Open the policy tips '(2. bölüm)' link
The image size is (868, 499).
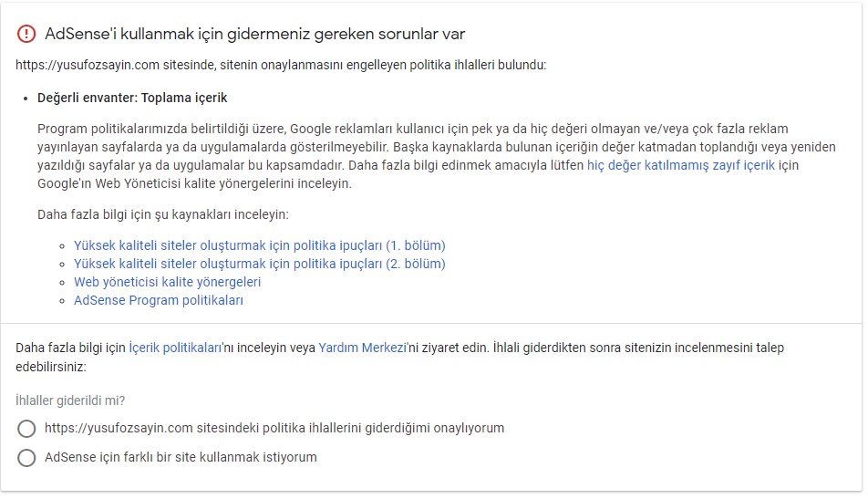click(x=260, y=264)
